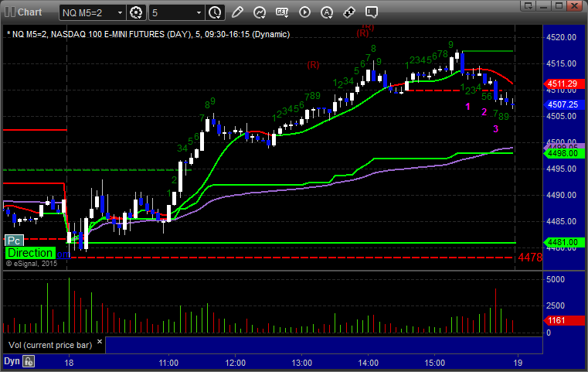Click the magenta 2 marker

484,112
